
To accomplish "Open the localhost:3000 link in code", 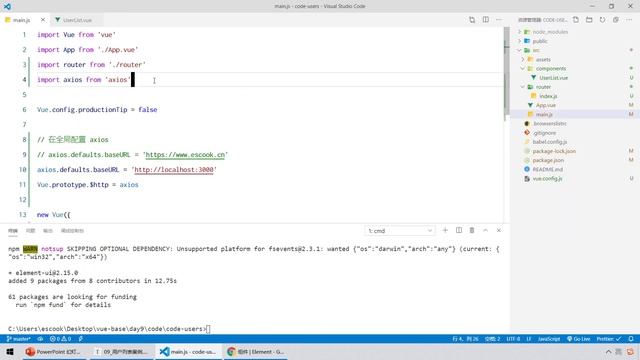I will (x=173, y=170).
